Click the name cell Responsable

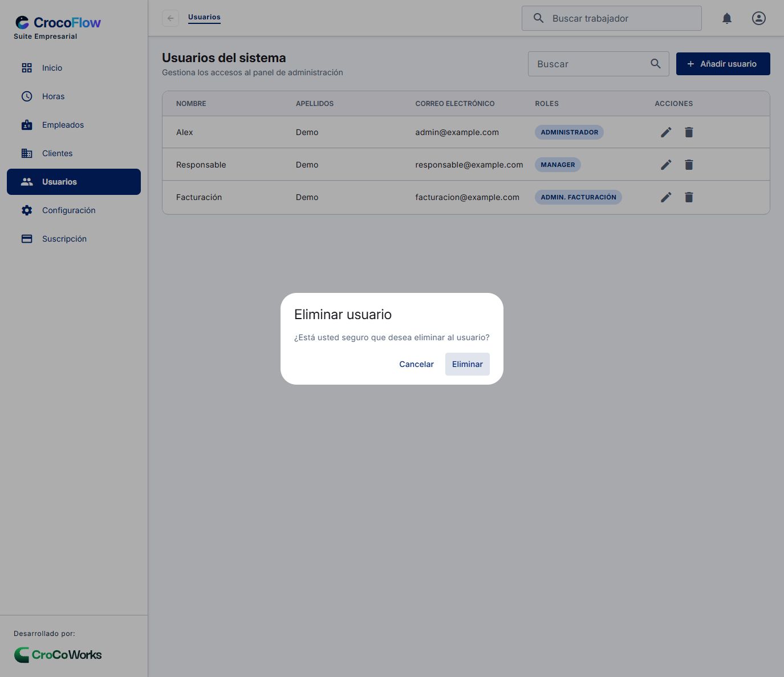point(201,165)
